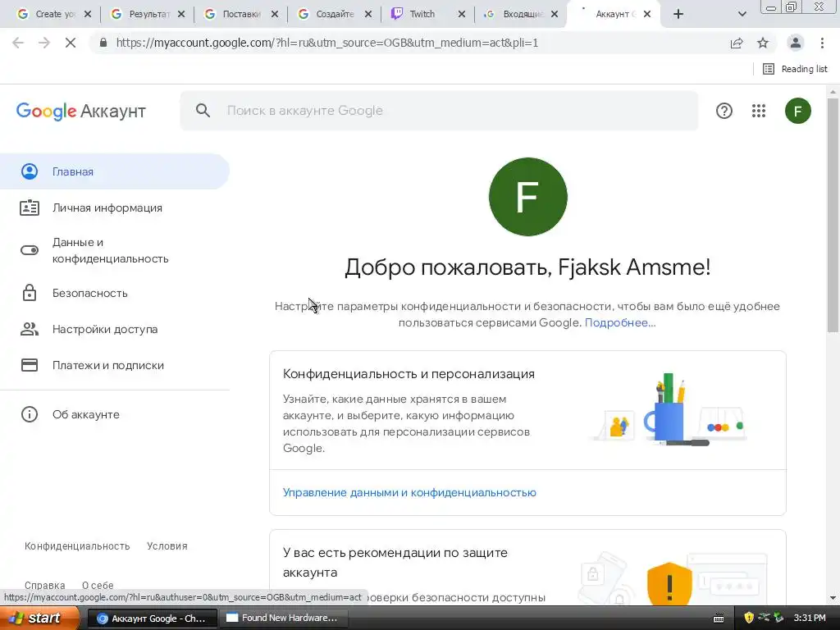Click the yellow shield warning illustration

[669, 584]
